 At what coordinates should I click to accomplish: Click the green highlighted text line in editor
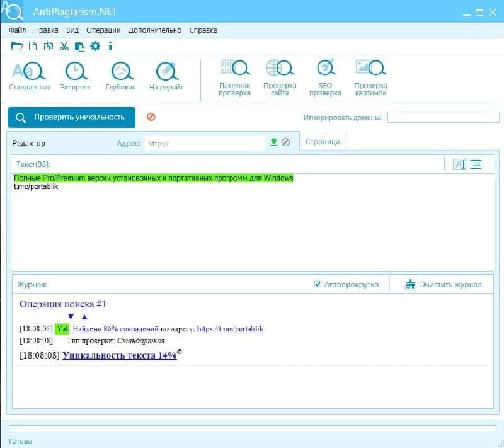[154, 178]
